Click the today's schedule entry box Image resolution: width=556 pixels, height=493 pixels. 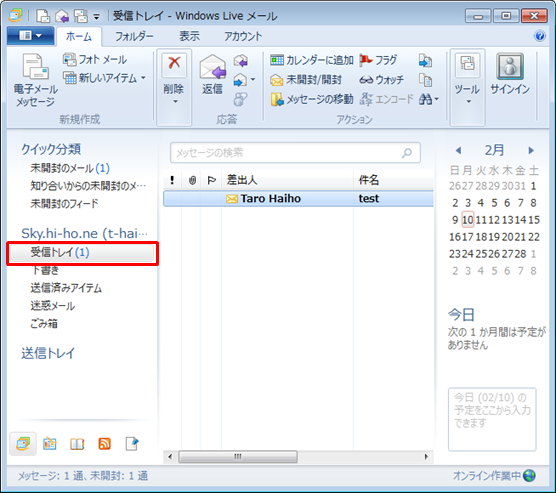[x=492, y=419]
